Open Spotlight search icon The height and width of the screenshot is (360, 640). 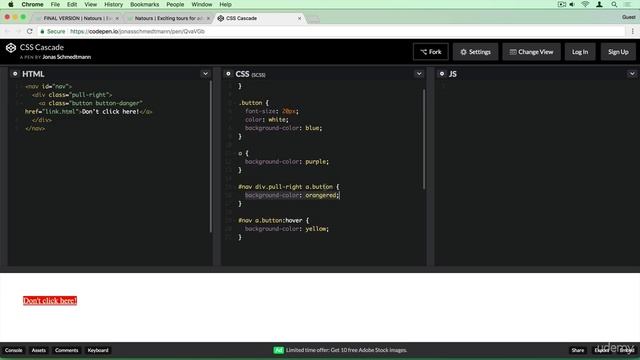pos(614,4)
